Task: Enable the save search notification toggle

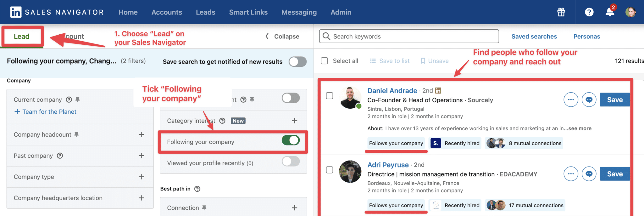Action: (297, 62)
